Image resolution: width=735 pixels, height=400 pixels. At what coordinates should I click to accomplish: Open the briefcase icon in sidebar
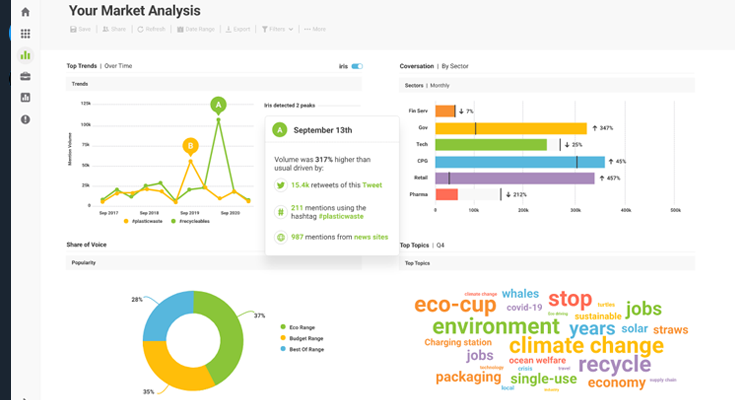click(x=25, y=76)
